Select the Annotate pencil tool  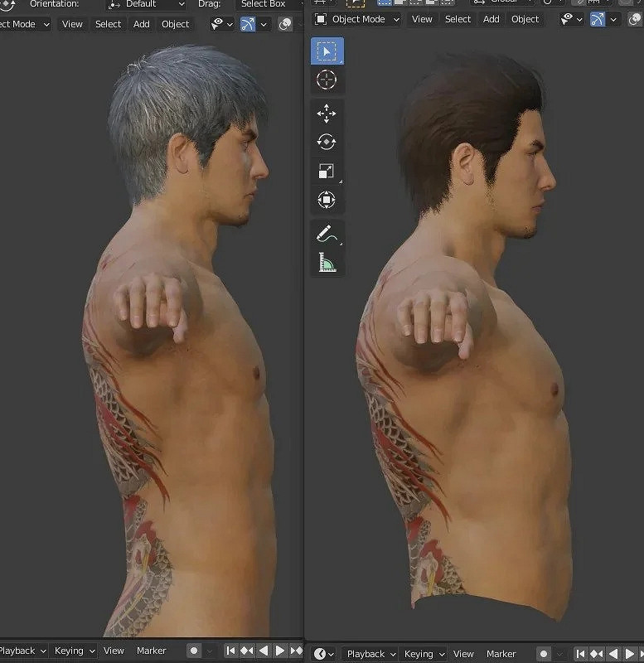[x=327, y=235]
